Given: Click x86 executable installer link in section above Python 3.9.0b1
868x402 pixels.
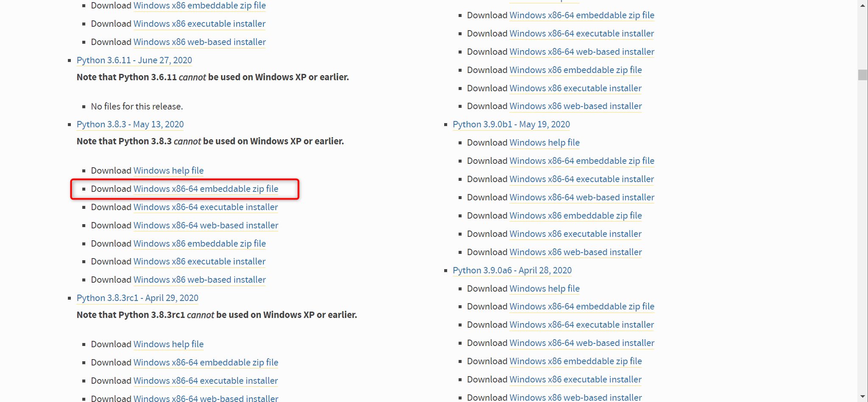Looking at the screenshot, I should point(575,88).
